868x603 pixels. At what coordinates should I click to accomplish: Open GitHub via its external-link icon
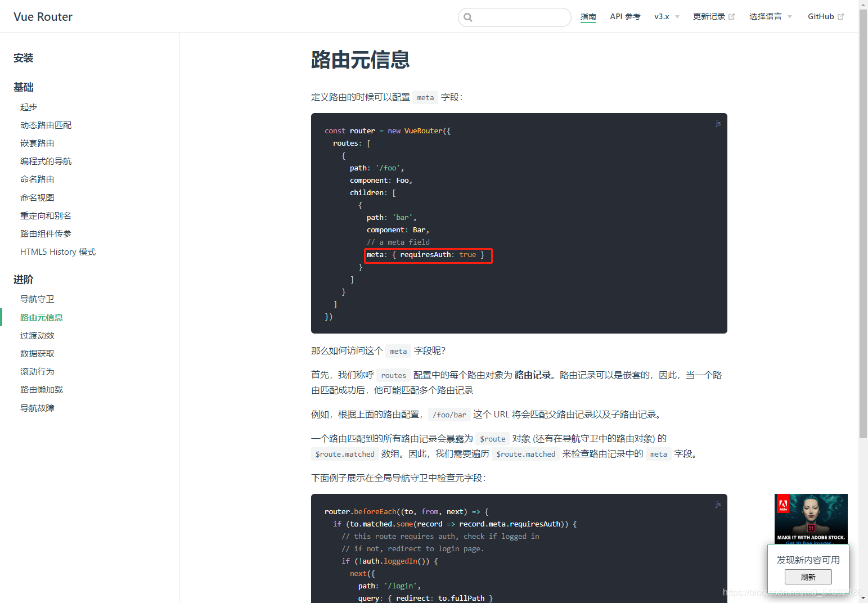coord(840,16)
